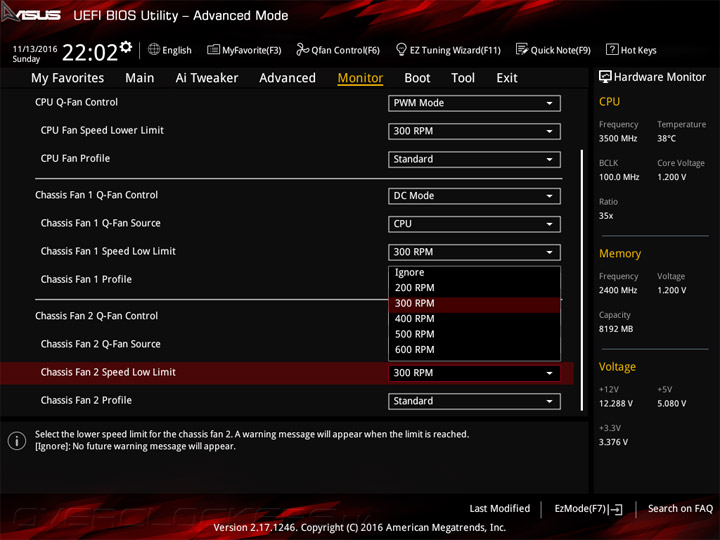Open the Tool tab

463,78
